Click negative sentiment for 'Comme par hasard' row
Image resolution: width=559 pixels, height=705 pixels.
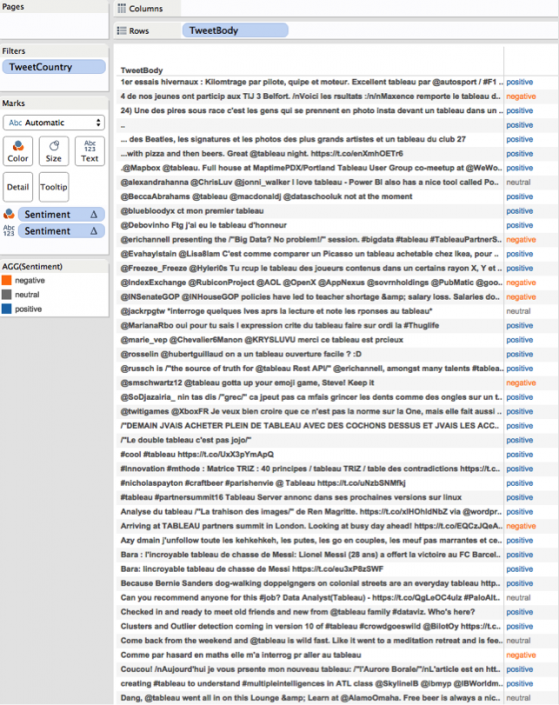click(x=521, y=655)
